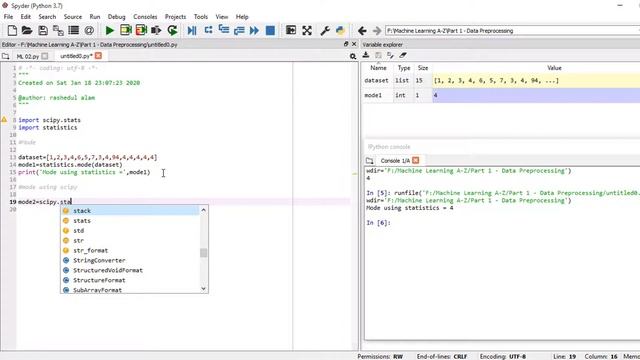The height and width of the screenshot is (360, 640).
Task: Pick 'str_format' autocomplete suggestion
Action: tap(130, 251)
